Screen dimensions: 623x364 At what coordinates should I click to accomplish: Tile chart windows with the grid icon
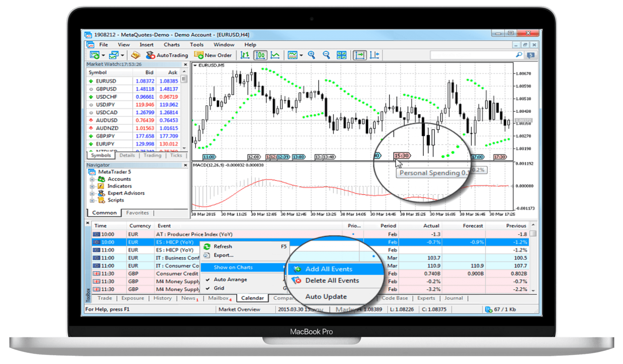341,55
